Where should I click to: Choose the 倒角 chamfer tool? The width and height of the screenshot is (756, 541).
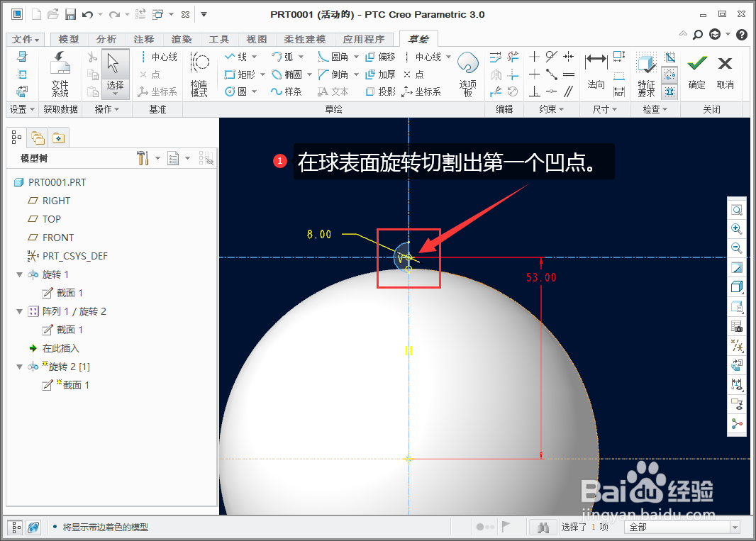[x=333, y=74]
